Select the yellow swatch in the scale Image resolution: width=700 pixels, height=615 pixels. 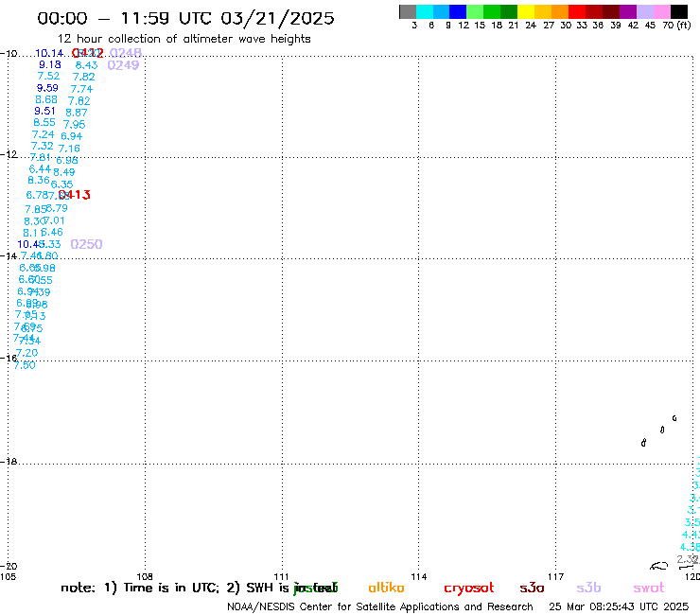coord(526,11)
